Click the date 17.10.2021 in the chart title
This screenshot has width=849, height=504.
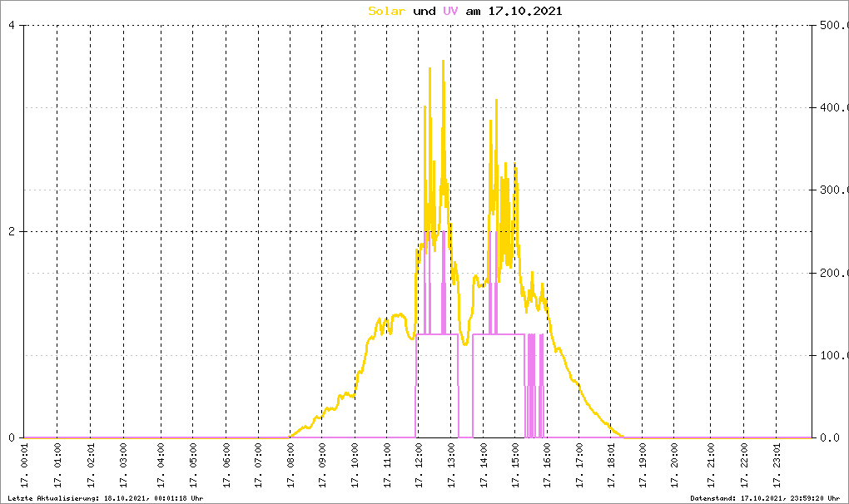(x=524, y=11)
